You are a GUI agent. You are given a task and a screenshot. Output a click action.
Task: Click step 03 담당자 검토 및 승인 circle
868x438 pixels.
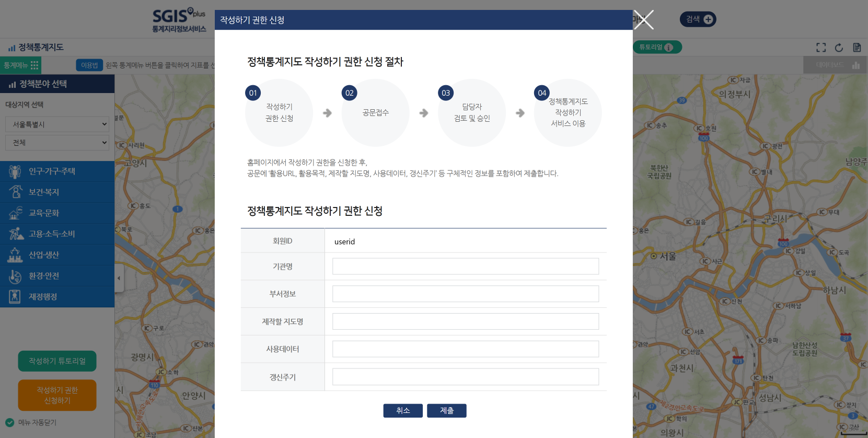(x=472, y=113)
